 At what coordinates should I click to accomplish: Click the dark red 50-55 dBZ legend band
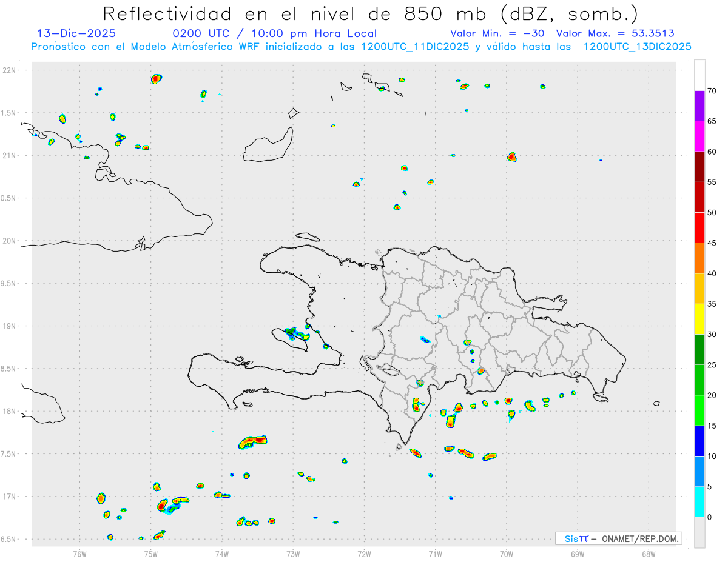699,197
